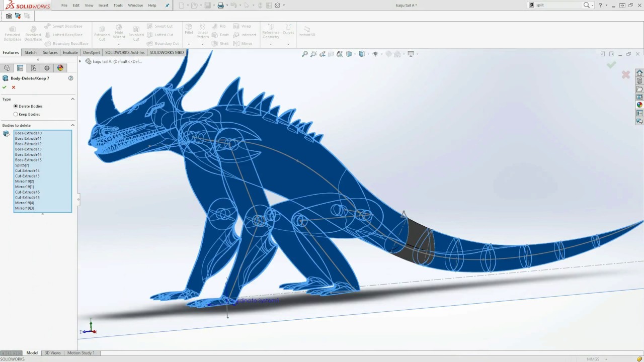Open Display Style dropdown arrow
This screenshot has width=644, height=362.
point(367,54)
